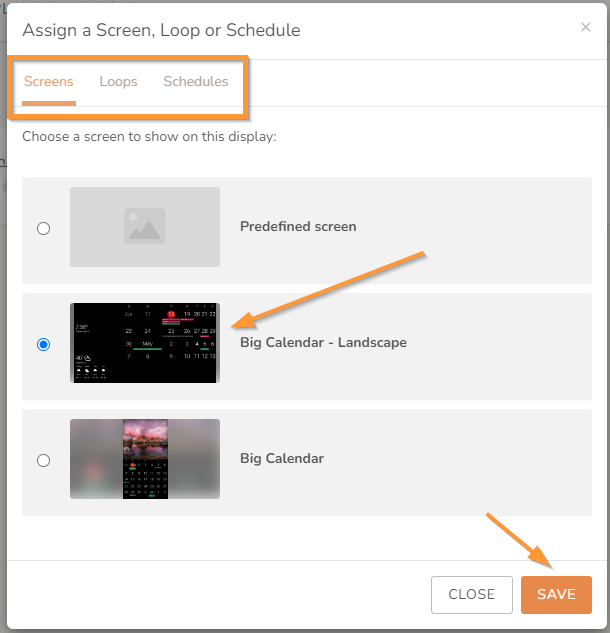The width and height of the screenshot is (610, 633).
Task: Click the Predefined screen label
Action: point(298,226)
